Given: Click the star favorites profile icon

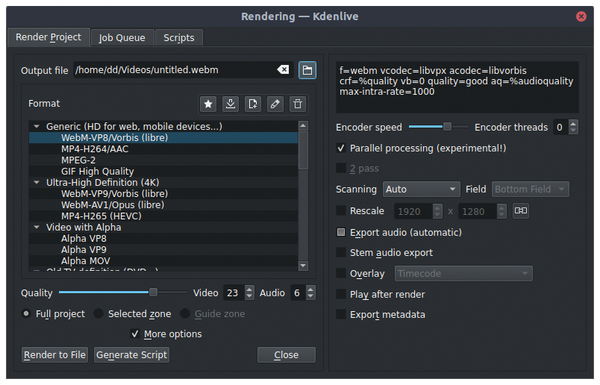Looking at the screenshot, I should pyautogui.click(x=208, y=104).
